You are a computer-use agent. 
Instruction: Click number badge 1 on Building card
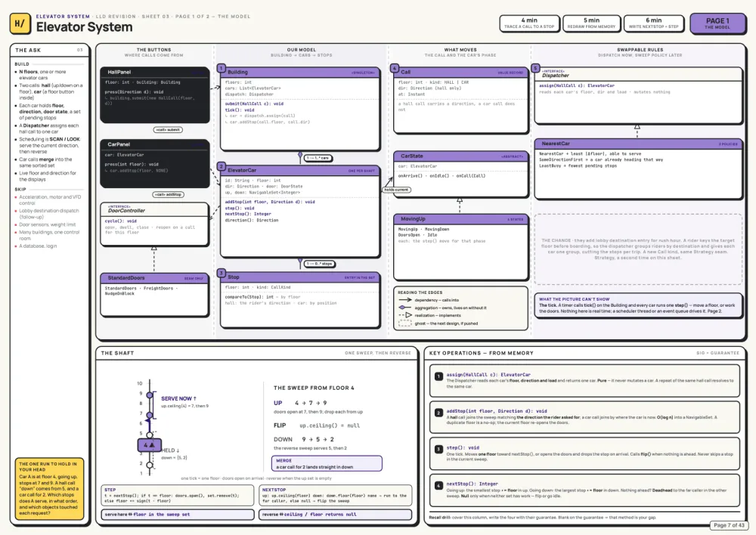point(222,69)
